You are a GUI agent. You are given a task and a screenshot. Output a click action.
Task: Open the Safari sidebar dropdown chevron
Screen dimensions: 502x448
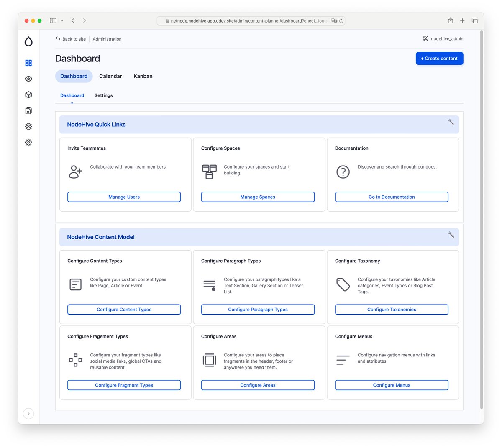62,20
